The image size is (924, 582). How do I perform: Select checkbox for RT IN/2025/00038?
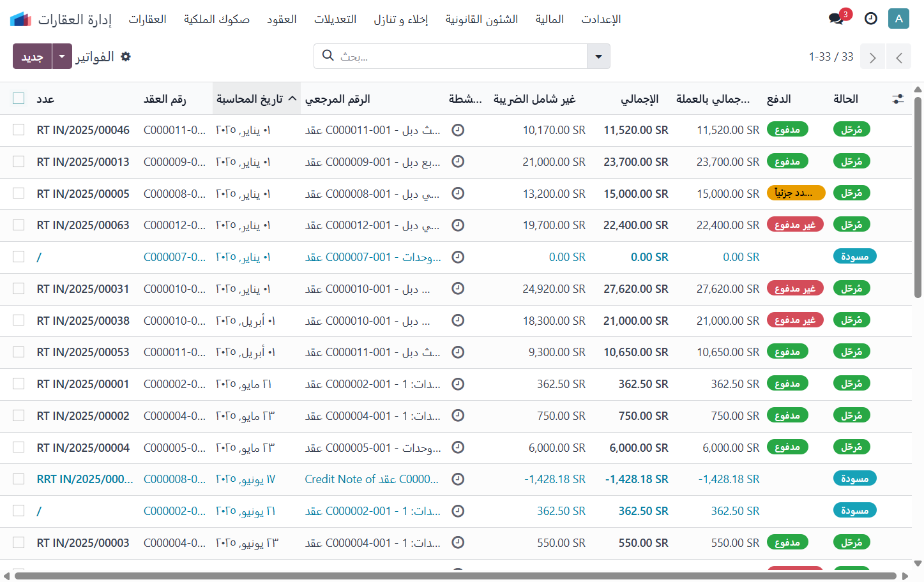click(19, 320)
